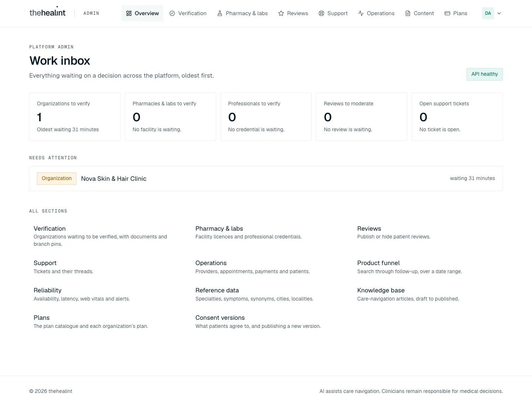Switch to the Pharmacy & labs tab label
The height and width of the screenshot is (407, 532).
[247, 13]
